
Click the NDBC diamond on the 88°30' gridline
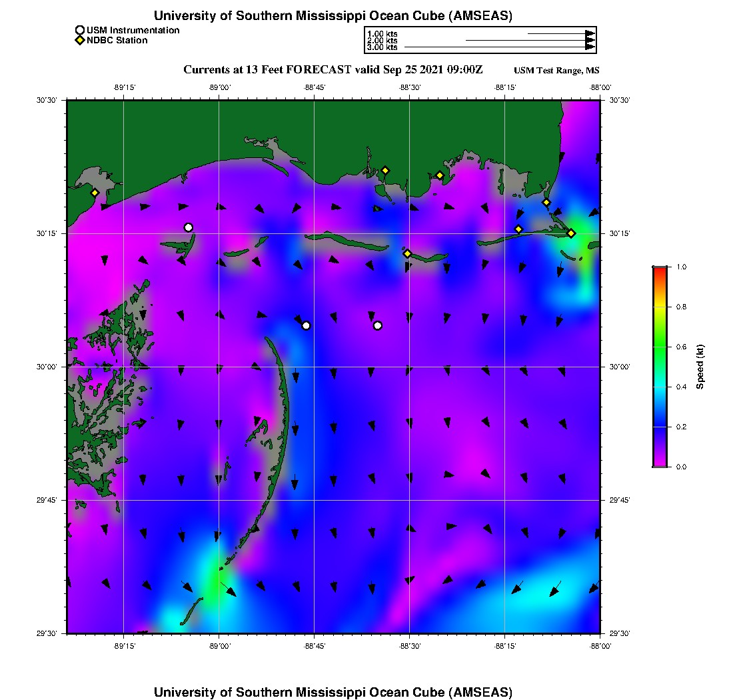click(x=407, y=253)
